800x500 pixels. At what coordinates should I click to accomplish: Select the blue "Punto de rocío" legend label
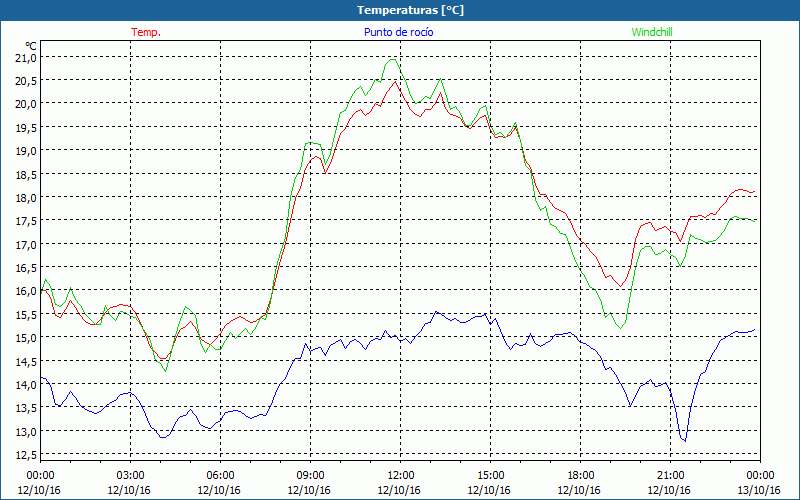[398, 32]
